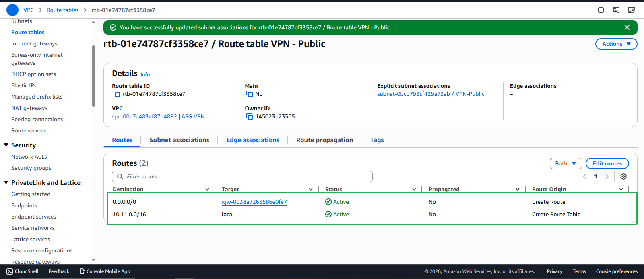Open DHCP option sets in sidebar
This screenshot has height=279, width=644.
33,74
